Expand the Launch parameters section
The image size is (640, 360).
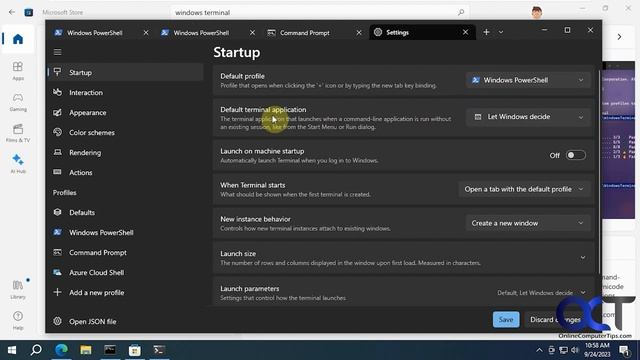click(x=403, y=293)
